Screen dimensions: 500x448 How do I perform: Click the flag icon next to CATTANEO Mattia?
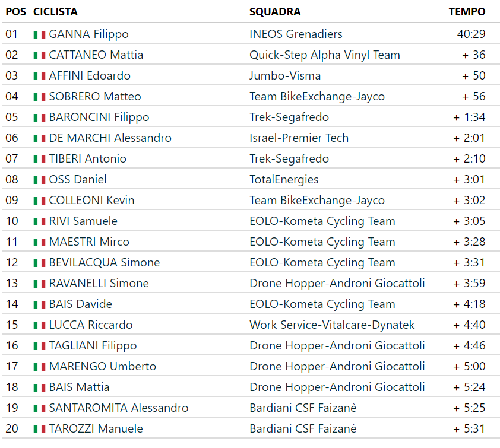(39, 55)
